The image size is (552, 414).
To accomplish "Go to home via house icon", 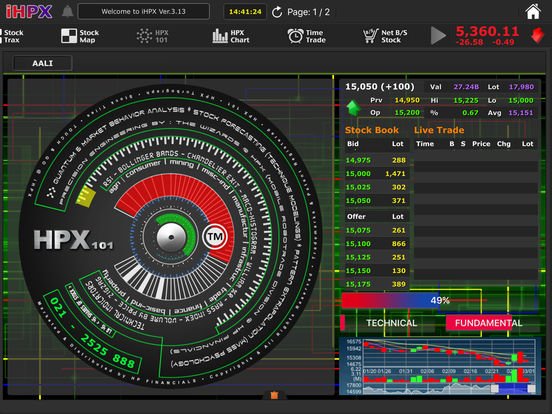I will [533, 12].
